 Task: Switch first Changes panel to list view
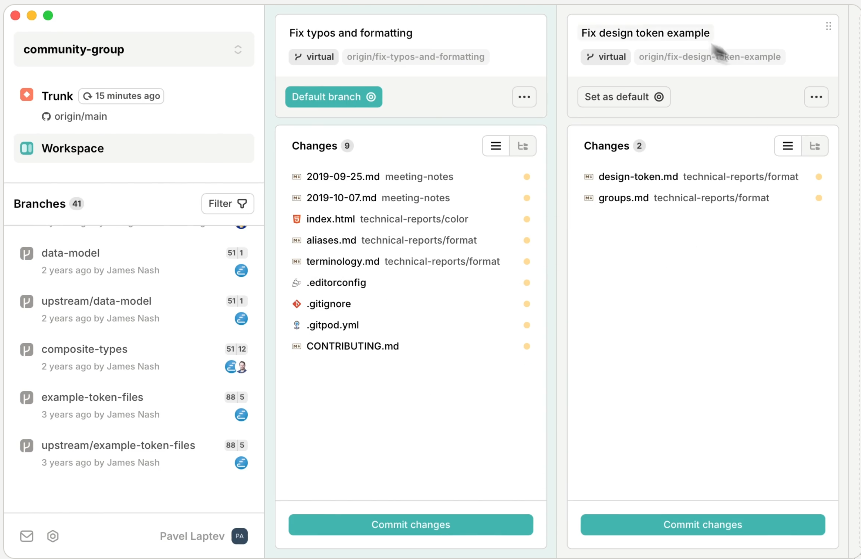point(496,146)
